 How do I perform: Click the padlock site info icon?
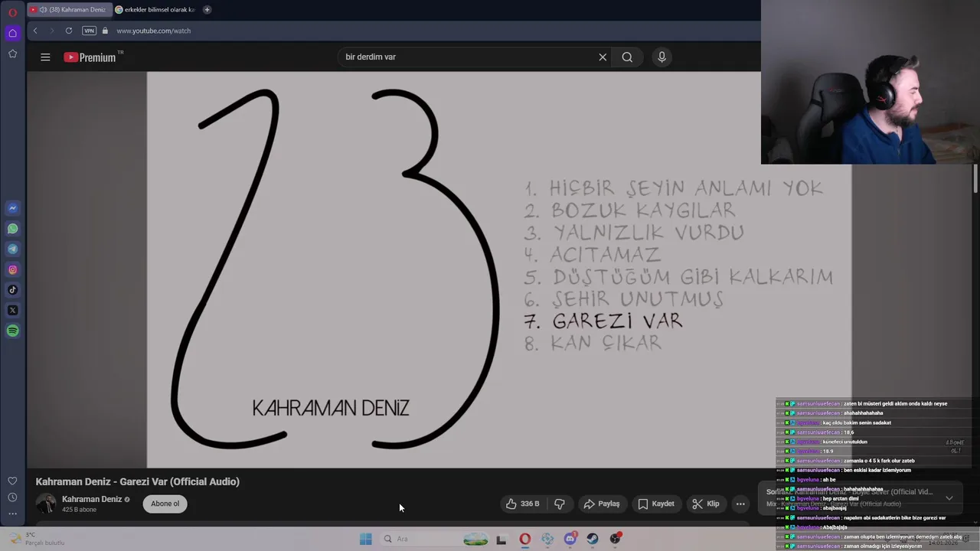106,31
